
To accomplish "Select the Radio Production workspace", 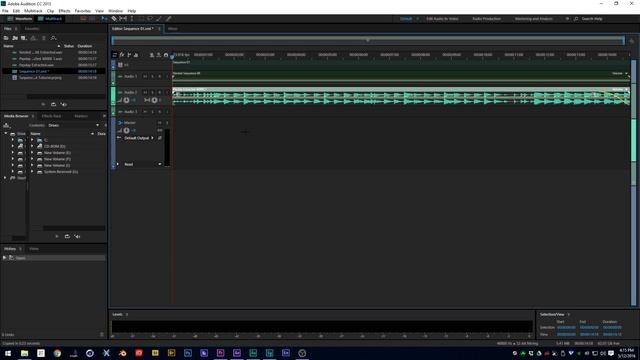I will tap(487, 19).
